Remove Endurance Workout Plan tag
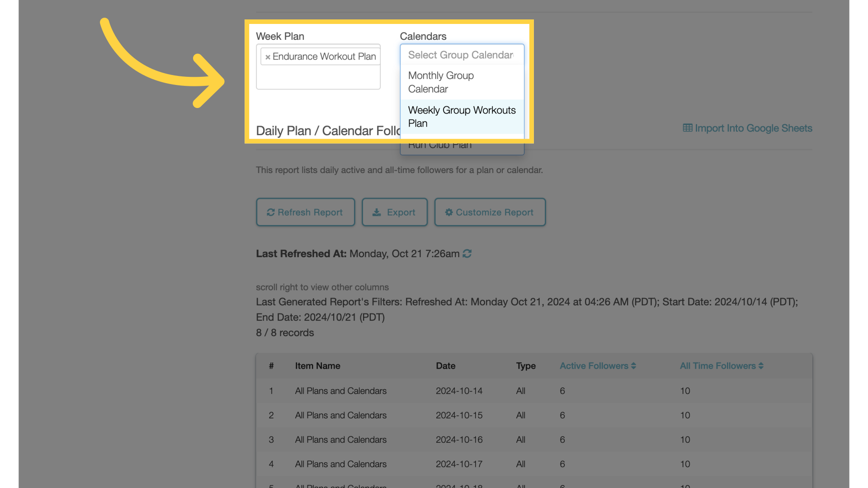 coord(268,57)
